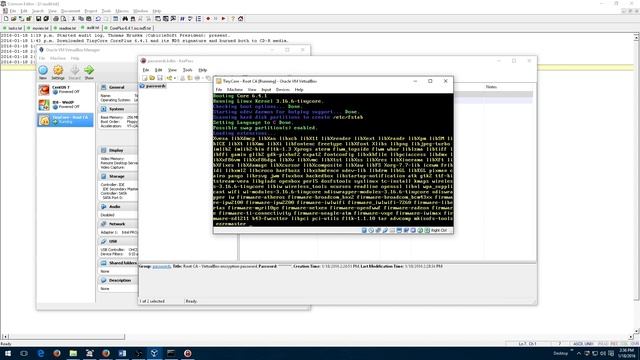Click the Edge icon on the taskbar

pos(40,353)
